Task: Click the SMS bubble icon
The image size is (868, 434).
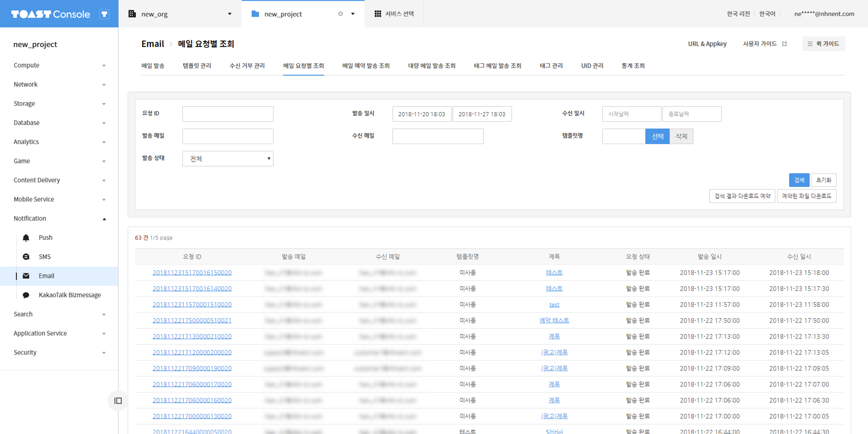Action: pyautogui.click(x=26, y=256)
